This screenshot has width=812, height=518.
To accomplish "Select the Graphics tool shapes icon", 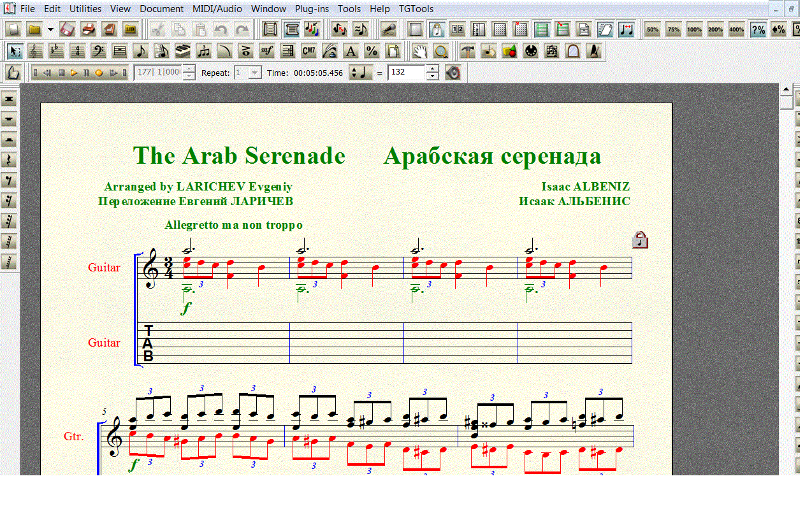I will (510, 51).
